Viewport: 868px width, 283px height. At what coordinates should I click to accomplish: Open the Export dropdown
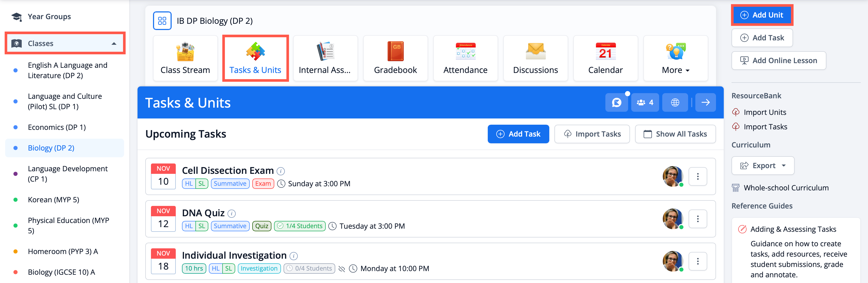pos(763,166)
